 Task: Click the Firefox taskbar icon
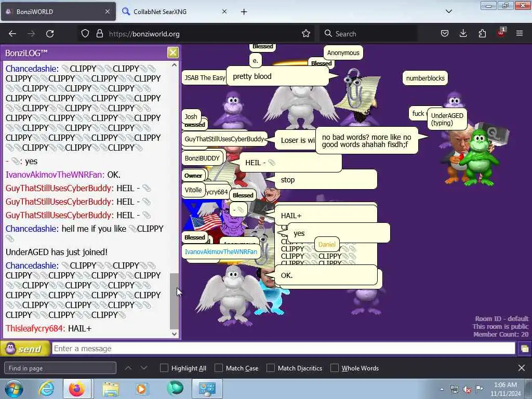pos(77,389)
